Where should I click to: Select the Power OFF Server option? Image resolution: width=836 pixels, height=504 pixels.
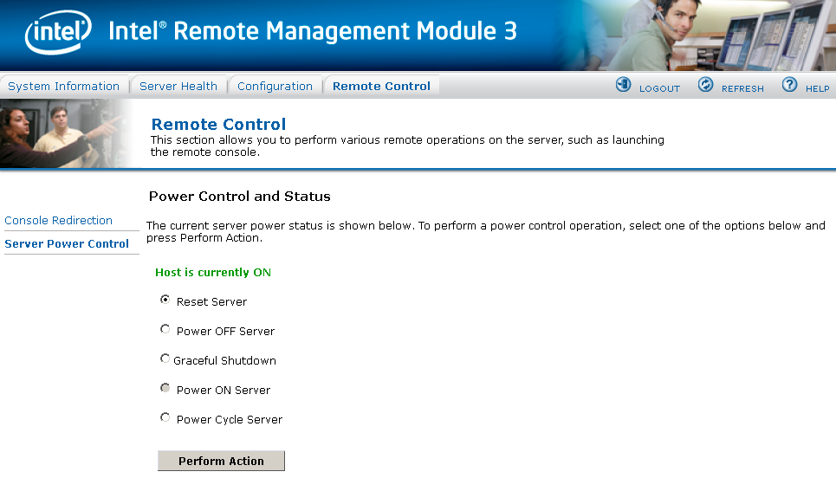click(x=165, y=329)
